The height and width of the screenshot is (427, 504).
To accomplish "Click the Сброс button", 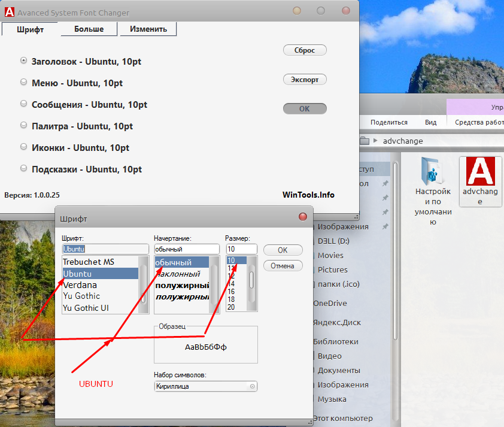I will [305, 50].
